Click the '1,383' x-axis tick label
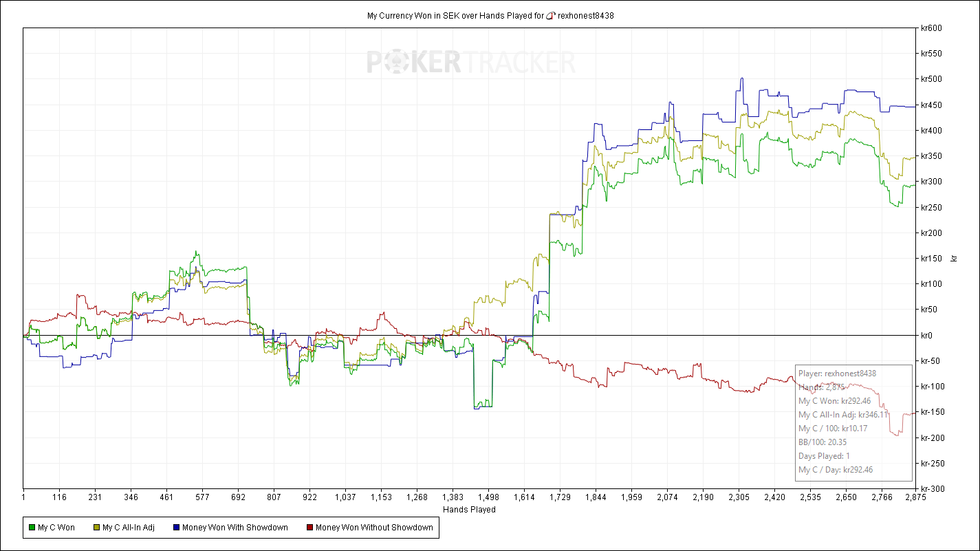The height and width of the screenshot is (551, 980). click(x=453, y=497)
